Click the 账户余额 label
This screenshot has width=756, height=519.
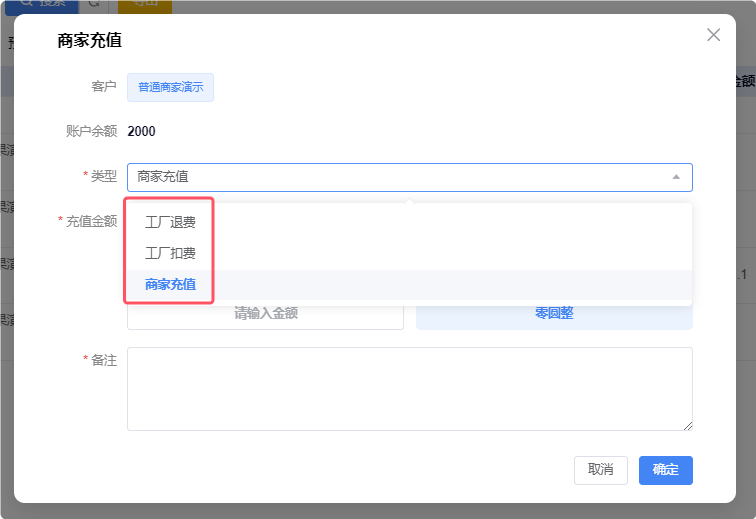click(92, 131)
